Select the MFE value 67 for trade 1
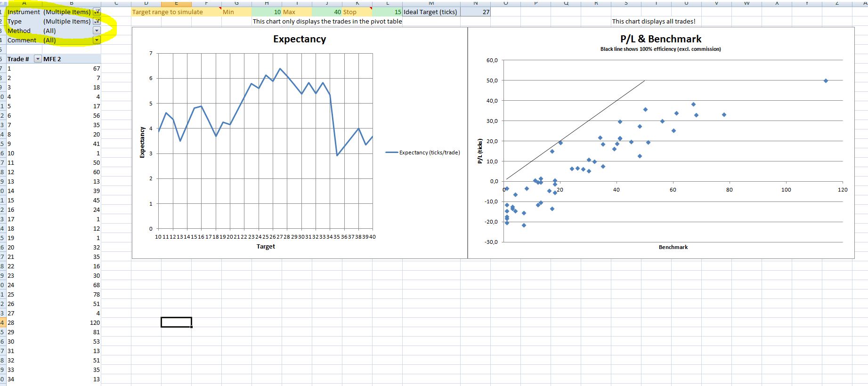Image resolution: width=868 pixels, height=386 pixels. click(72, 68)
